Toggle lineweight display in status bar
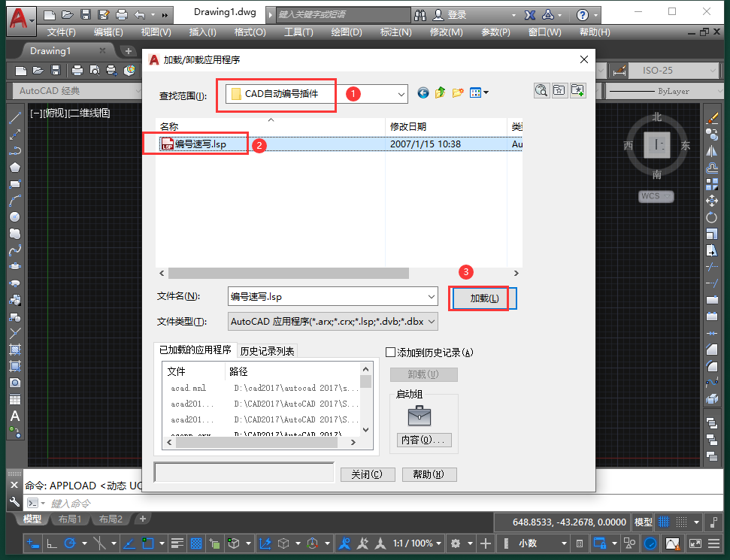This screenshot has width=730, height=560. click(177, 543)
